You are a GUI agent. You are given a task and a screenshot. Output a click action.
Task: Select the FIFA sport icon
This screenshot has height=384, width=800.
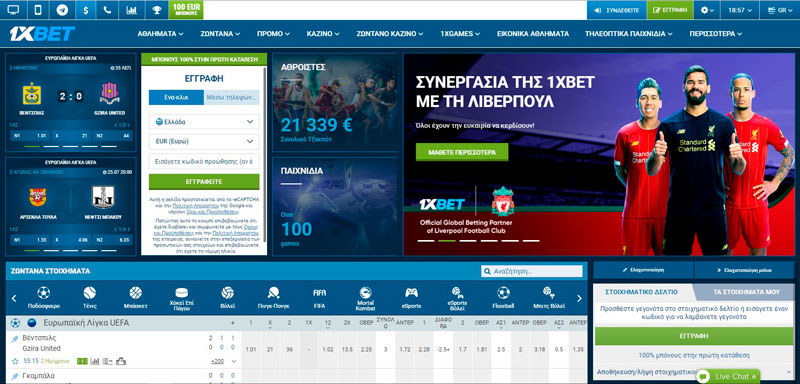click(319, 298)
